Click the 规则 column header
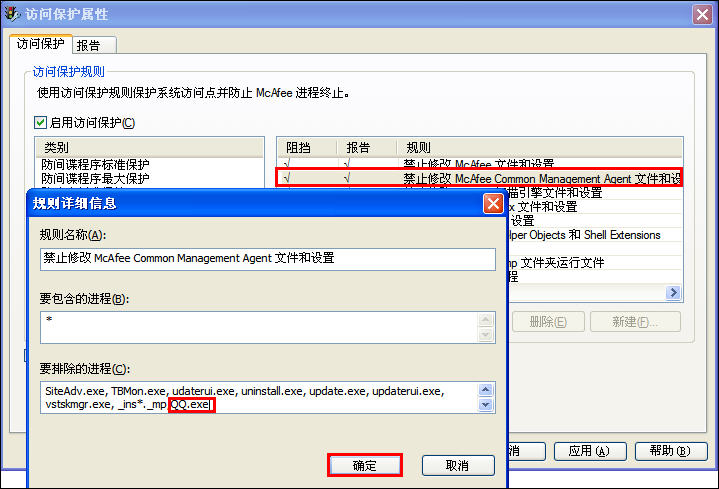This screenshot has height=489, width=719. pos(539,147)
